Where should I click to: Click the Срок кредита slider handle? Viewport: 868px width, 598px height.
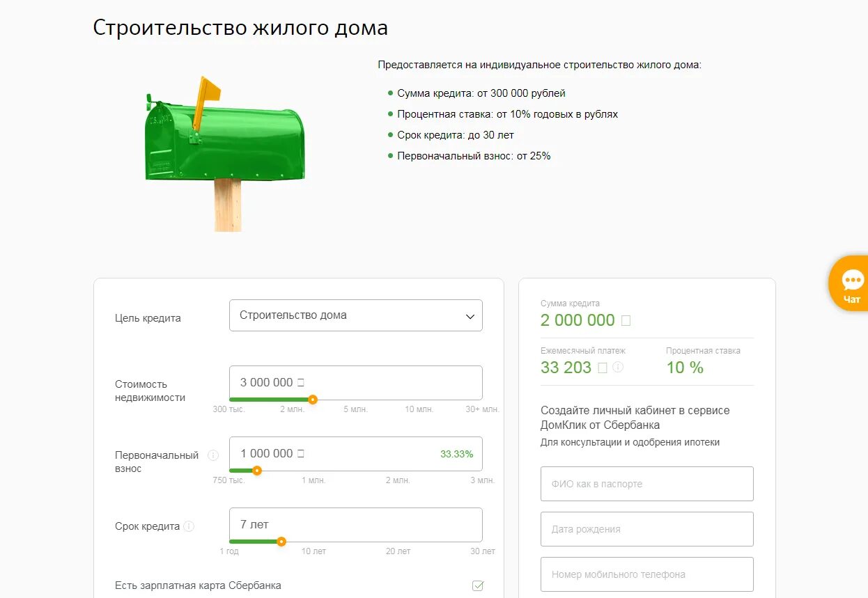click(x=281, y=542)
